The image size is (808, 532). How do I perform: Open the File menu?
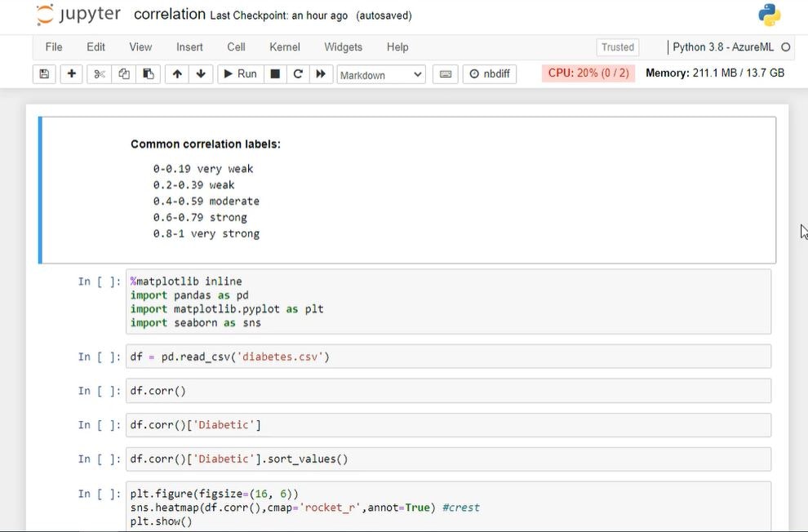(x=54, y=47)
